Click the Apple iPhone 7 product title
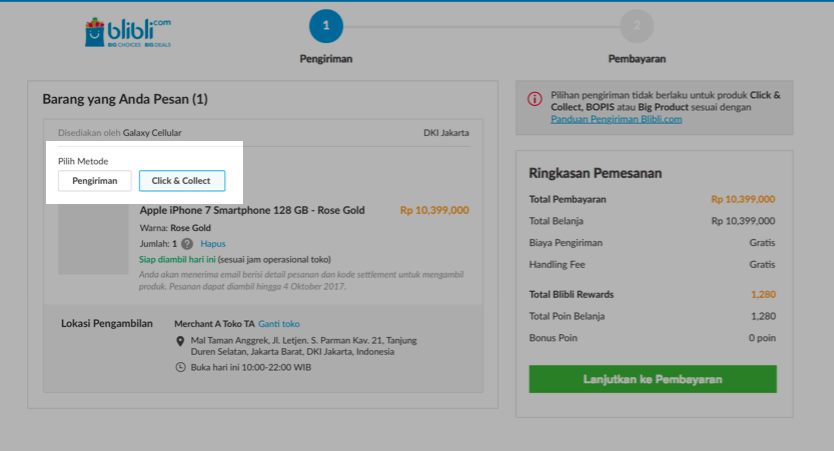The image size is (834, 451). [252, 210]
